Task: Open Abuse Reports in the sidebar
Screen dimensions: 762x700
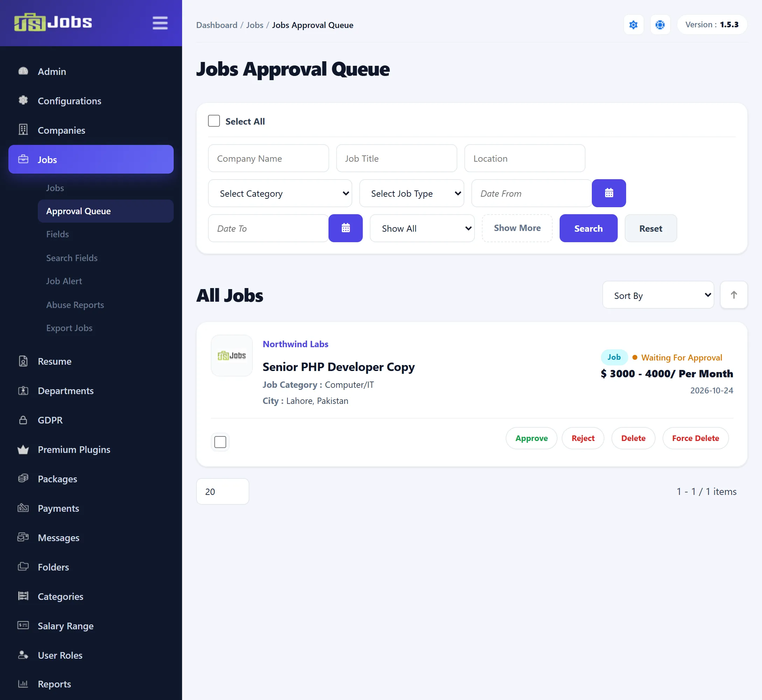Action: [75, 304]
